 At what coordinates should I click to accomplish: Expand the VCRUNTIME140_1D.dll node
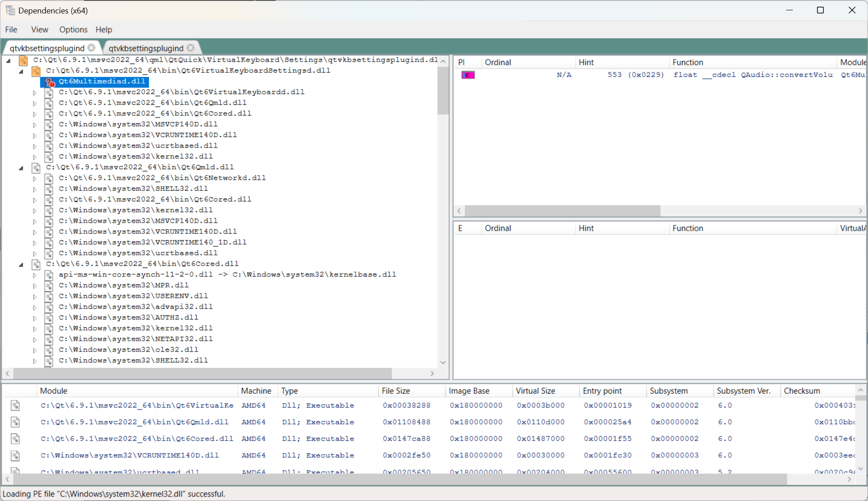click(x=34, y=243)
